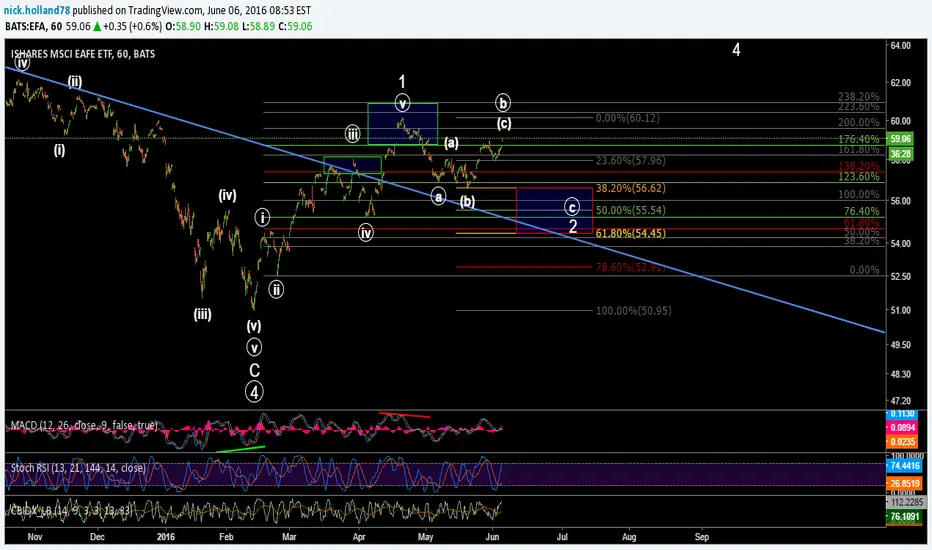Open the nick.holland78 author profile link
The height and width of the screenshot is (550, 932).
click(x=36, y=10)
